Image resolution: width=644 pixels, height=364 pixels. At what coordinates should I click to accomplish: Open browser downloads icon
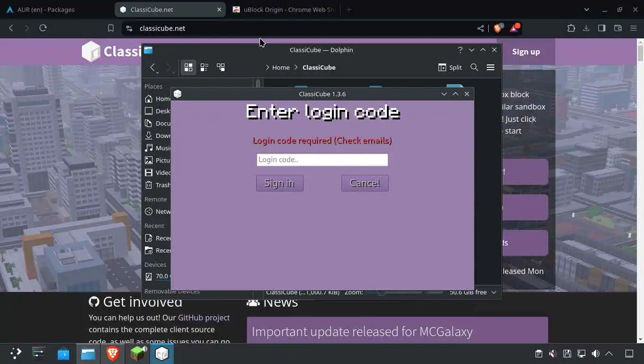coord(586,28)
